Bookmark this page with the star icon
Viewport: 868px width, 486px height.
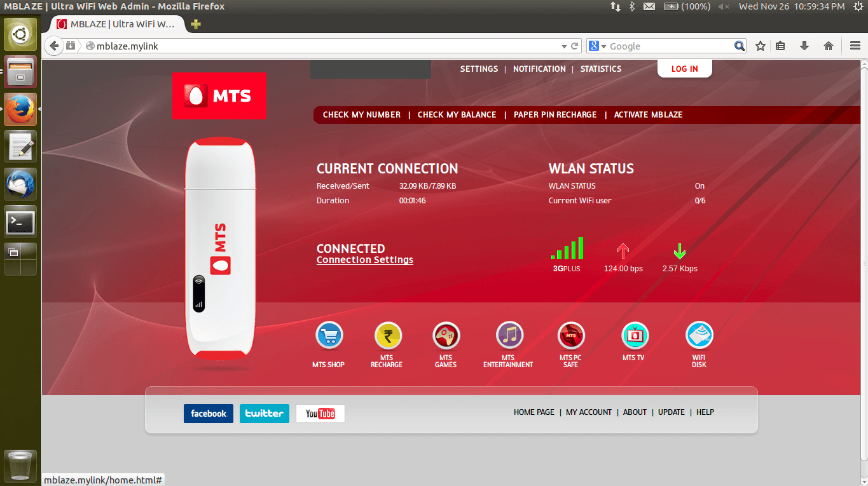tap(761, 46)
